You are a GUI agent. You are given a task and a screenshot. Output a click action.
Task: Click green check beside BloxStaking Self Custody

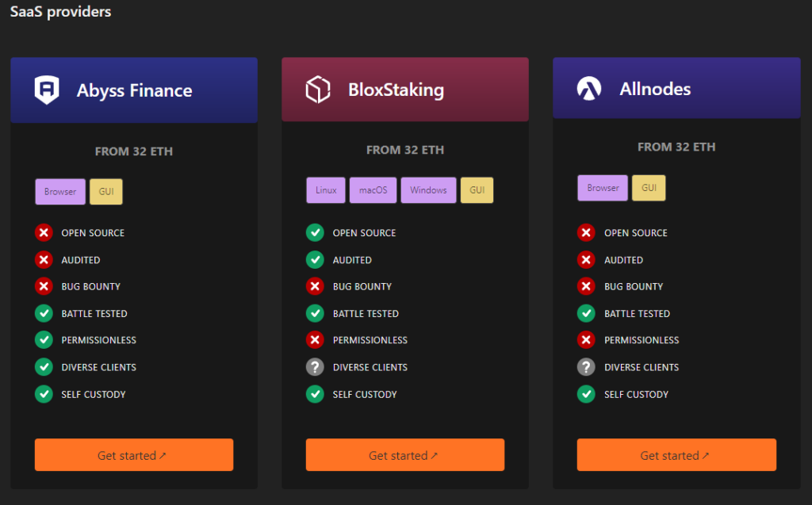click(315, 394)
